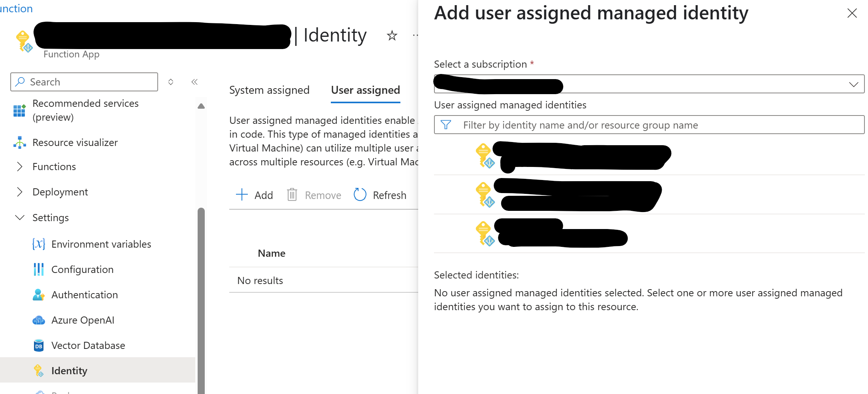Click the Recommended services grid icon

click(x=19, y=110)
